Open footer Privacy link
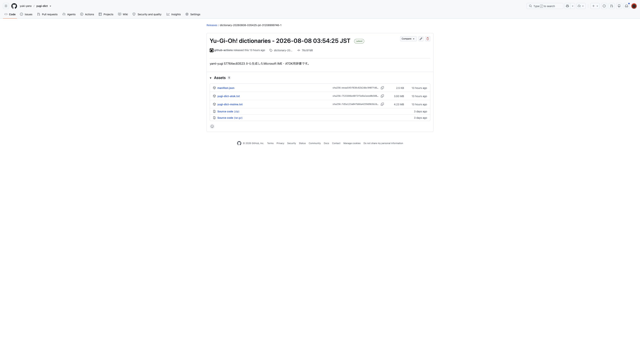Viewport: 640px width, 364px height. tap(280, 143)
